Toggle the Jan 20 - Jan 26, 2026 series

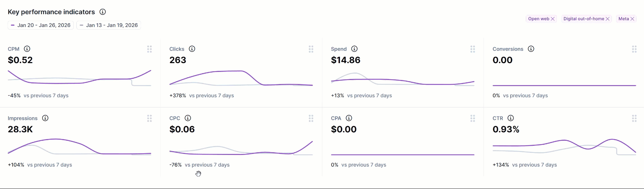[41, 25]
